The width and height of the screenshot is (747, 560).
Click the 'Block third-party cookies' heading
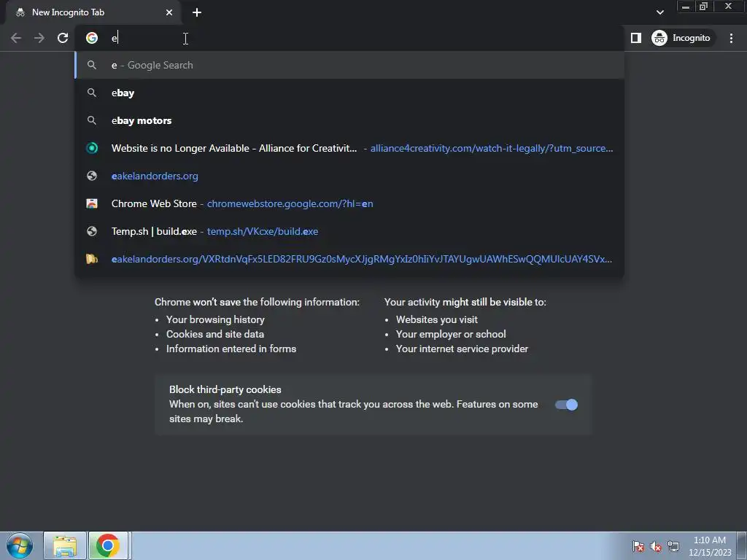pos(225,389)
